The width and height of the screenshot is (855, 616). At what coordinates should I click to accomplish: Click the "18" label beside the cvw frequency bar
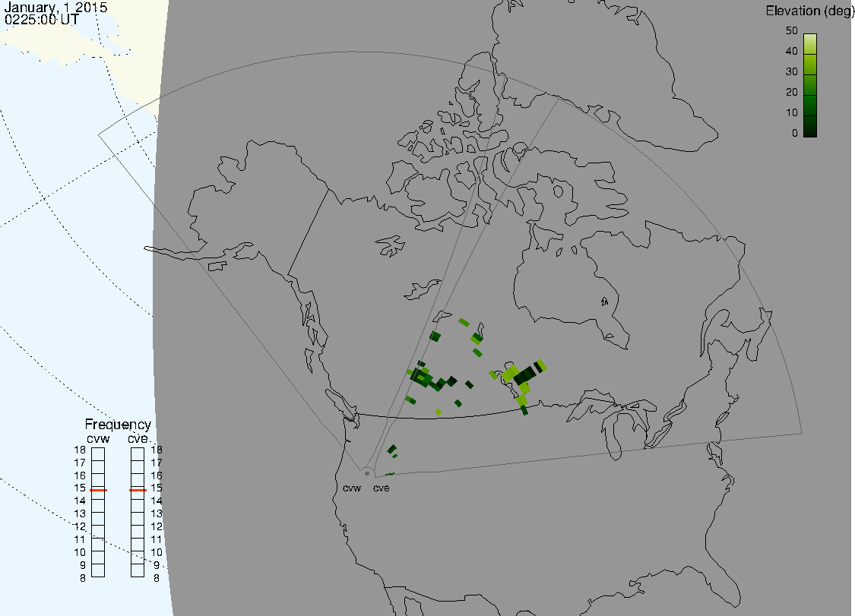80,450
